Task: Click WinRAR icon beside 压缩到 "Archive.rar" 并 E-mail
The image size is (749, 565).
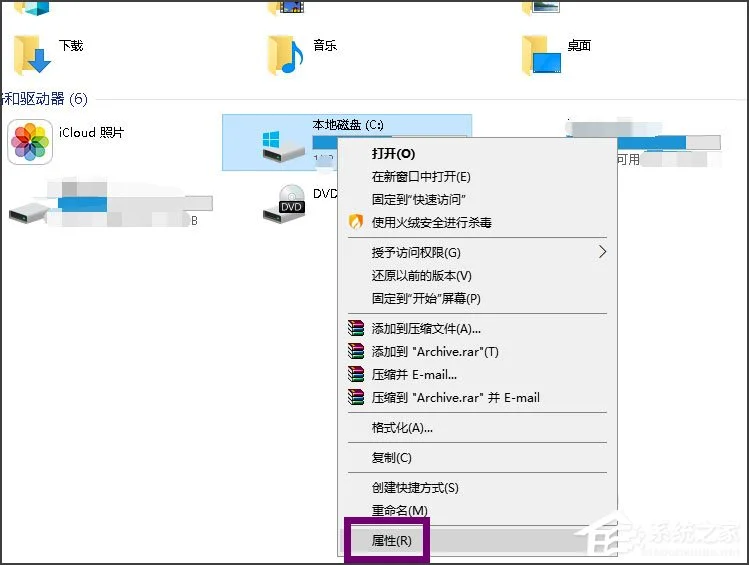Action: 356,397
